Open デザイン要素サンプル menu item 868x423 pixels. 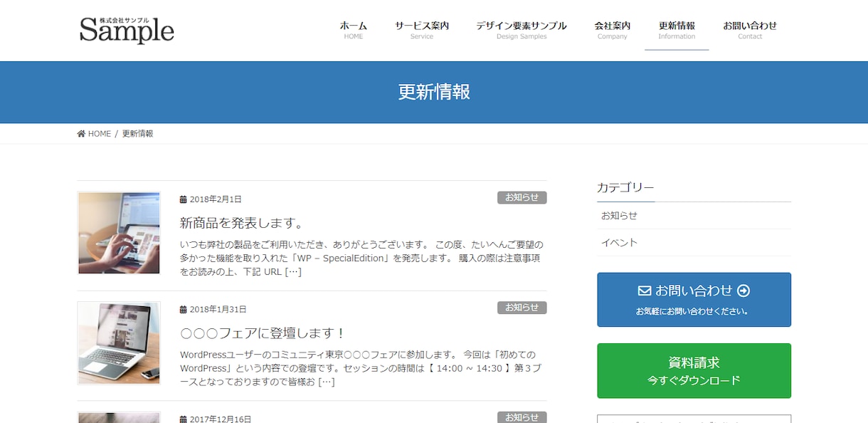pyautogui.click(x=522, y=30)
